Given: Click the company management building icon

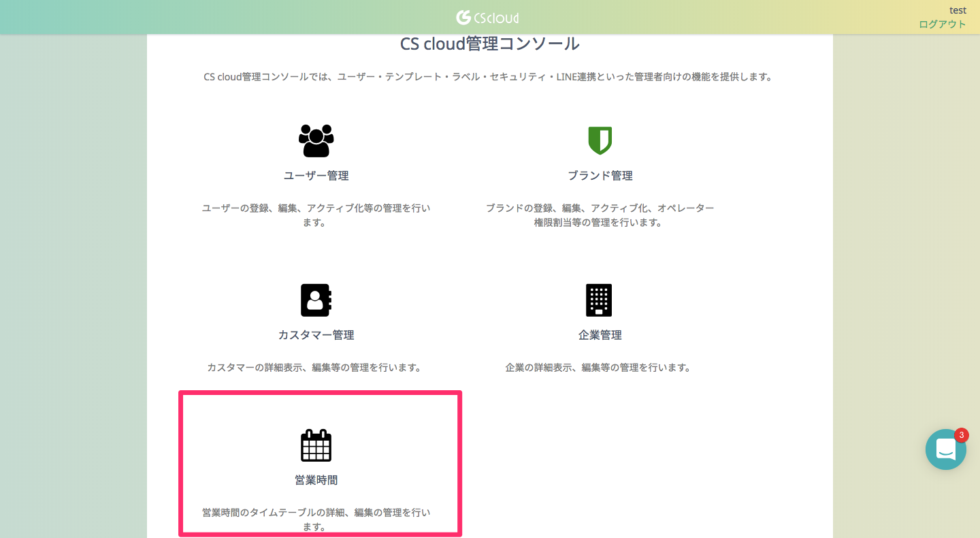Looking at the screenshot, I should [x=599, y=300].
